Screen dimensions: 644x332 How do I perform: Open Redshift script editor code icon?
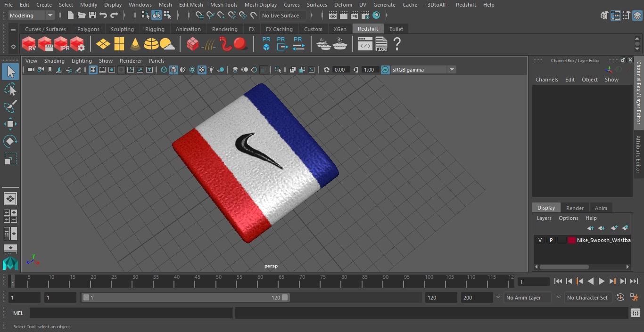(x=365, y=44)
